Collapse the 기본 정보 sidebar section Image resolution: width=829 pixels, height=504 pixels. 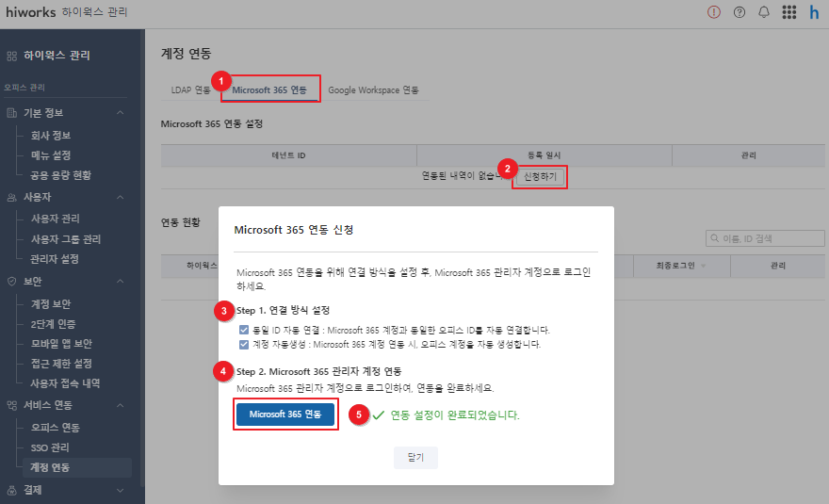tap(120, 113)
